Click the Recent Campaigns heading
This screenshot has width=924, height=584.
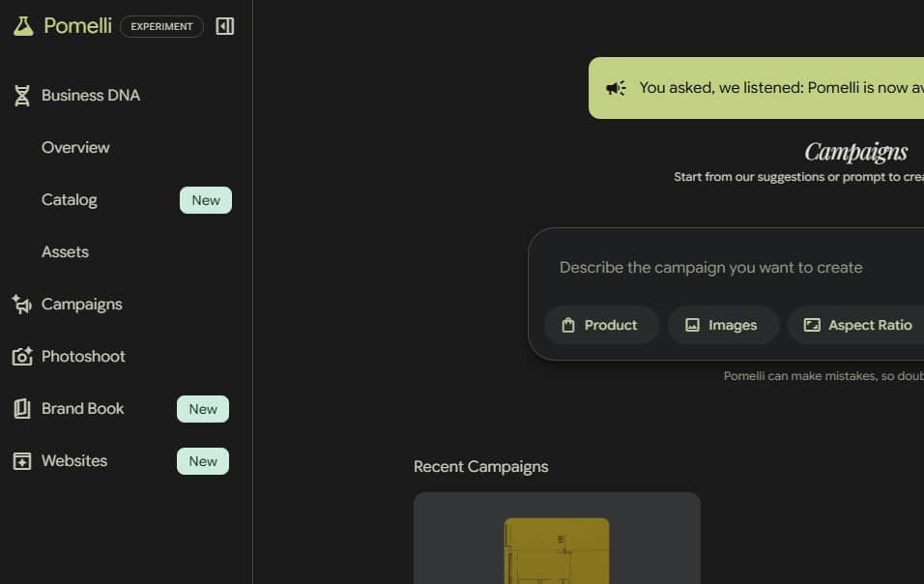[481, 467]
